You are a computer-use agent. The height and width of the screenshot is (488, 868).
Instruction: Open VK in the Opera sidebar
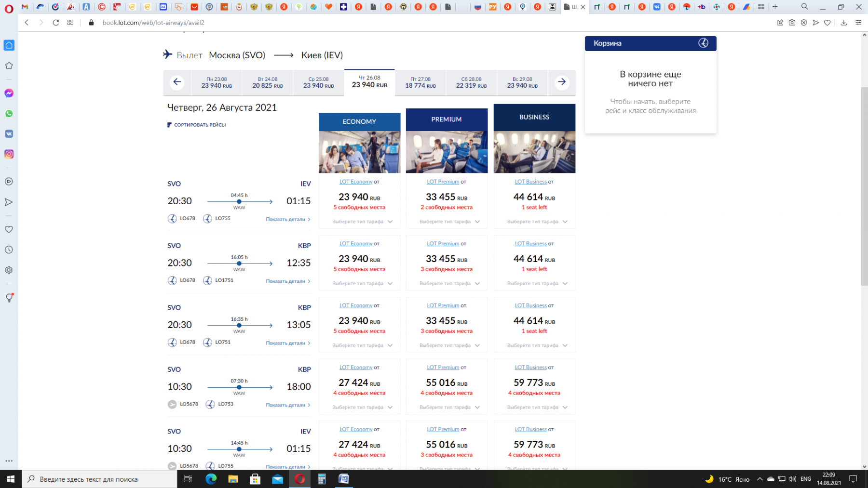coord(9,133)
